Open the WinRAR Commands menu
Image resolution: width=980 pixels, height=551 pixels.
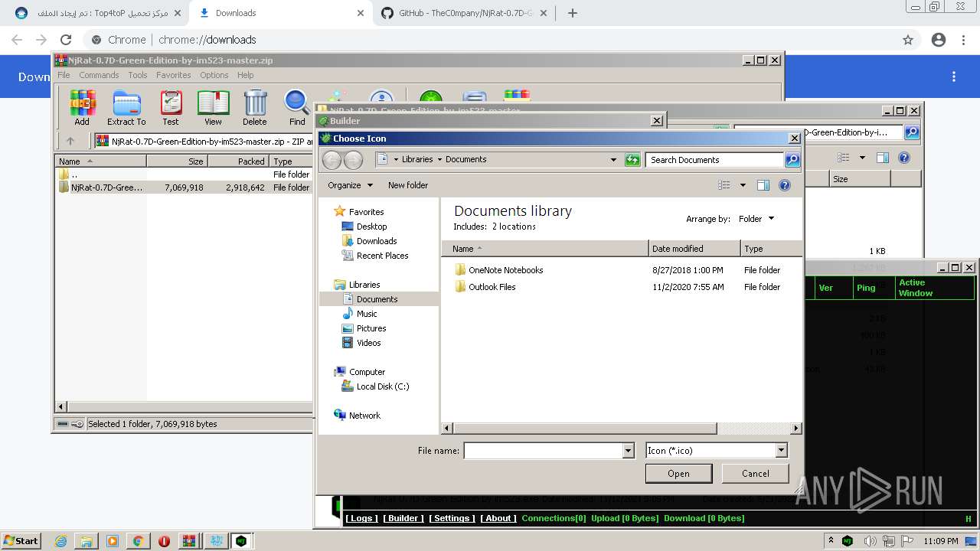pos(99,75)
